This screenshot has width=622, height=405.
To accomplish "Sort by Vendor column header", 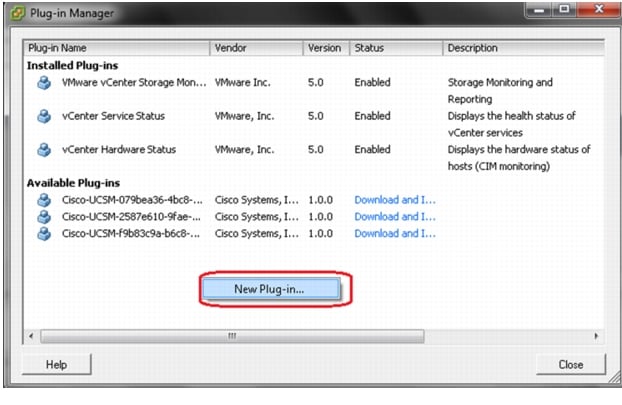I will (x=256, y=48).
